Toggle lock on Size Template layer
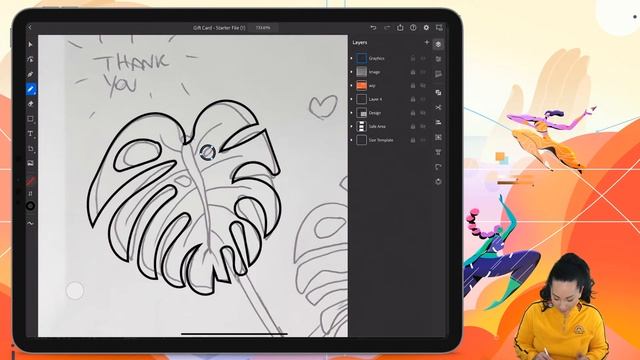Viewport: 640px width, 360px height. tap(413, 140)
